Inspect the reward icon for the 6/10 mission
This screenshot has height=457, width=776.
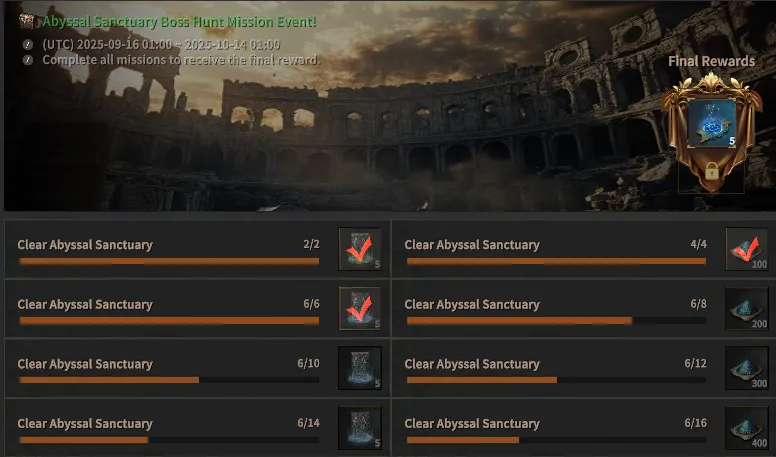click(360, 368)
